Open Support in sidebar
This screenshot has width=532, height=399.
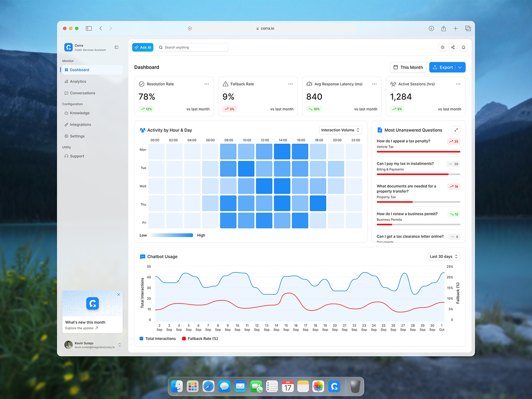pyautogui.click(x=92, y=156)
